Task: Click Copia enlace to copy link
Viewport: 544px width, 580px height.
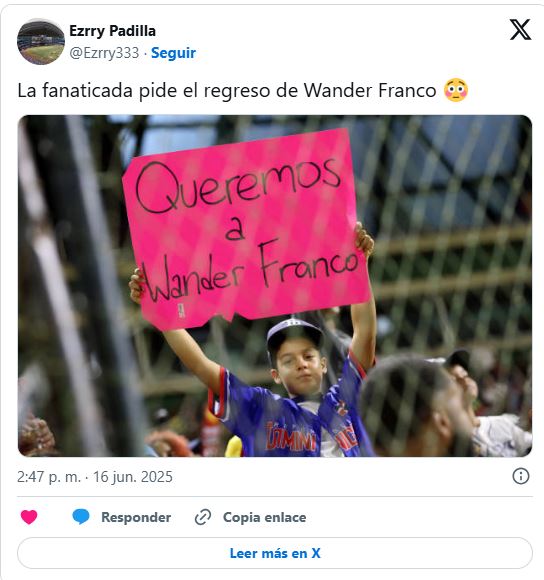Action: (264, 517)
